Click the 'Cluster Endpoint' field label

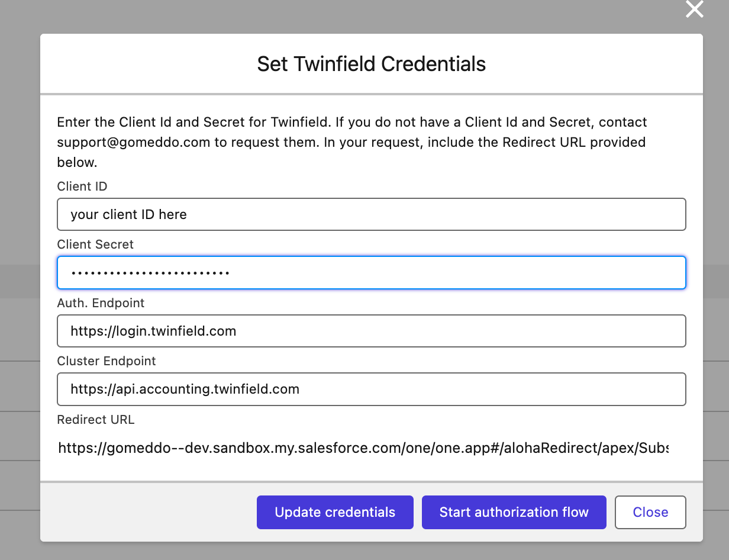pyautogui.click(x=107, y=361)
